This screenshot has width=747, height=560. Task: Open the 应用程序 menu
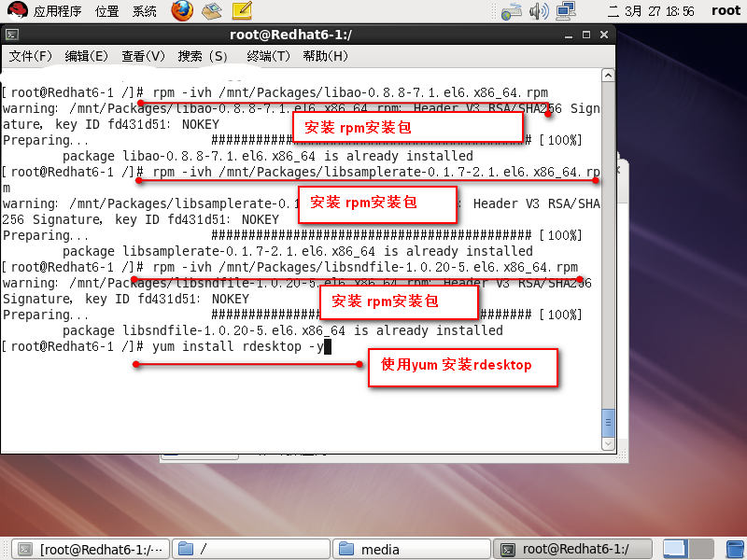click(x=57, y=10)
